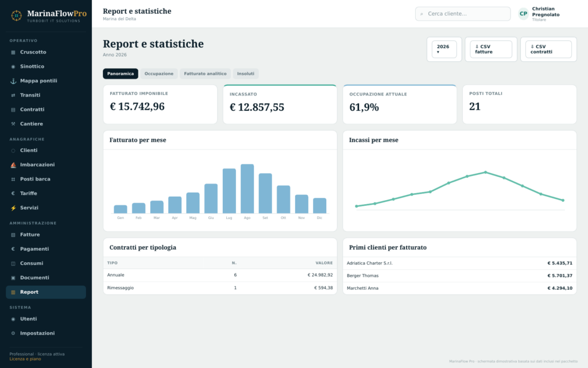Click the CP user avatar

523,14
